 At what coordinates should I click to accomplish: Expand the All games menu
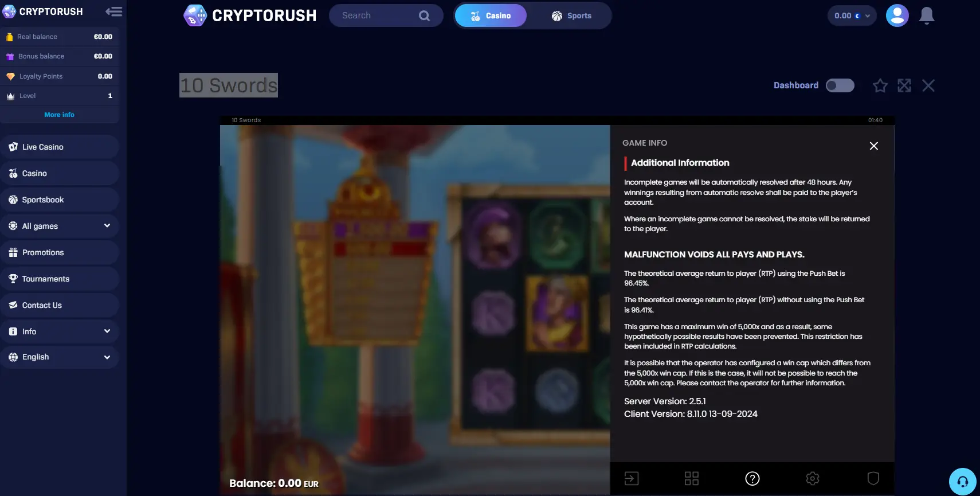[60, 226]
